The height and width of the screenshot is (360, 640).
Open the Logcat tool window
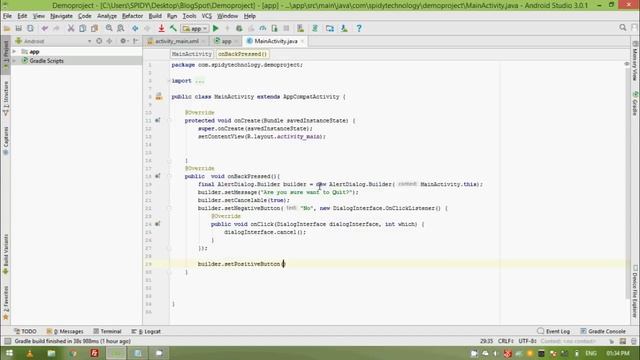click(146, 331)
